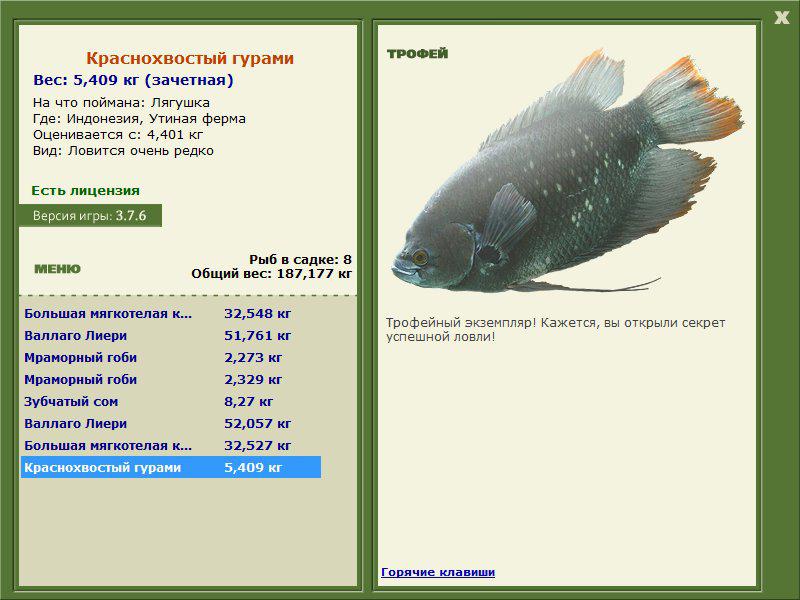Click the line Оценивается с: 4,401 кг
Screen dimensions: 800x600
(x=118, y=135)
